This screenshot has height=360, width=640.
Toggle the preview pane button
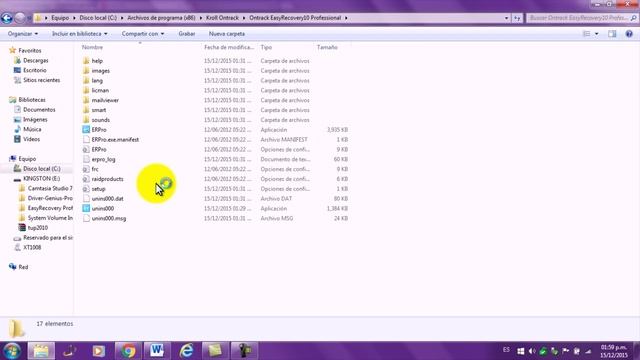[612, 34]
